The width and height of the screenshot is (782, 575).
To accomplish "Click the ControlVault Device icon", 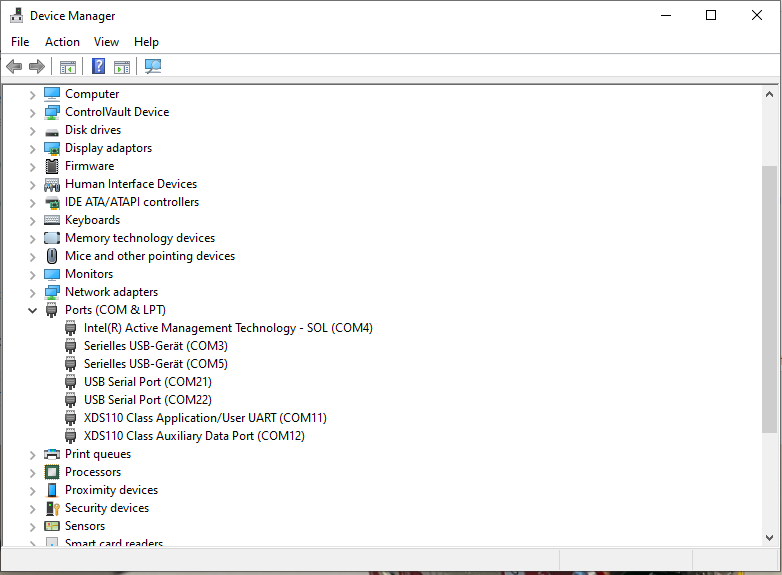I will click(x=52, y=112).
